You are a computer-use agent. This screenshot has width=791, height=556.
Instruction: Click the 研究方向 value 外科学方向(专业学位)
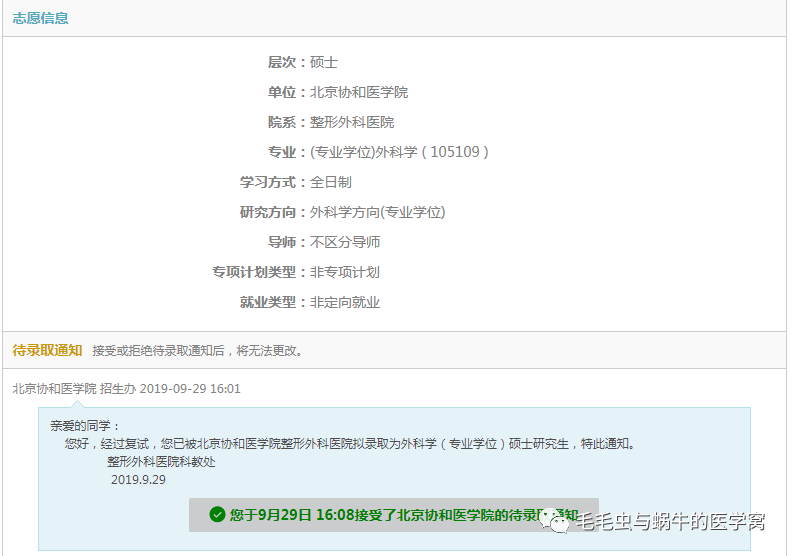coord(377,212)
